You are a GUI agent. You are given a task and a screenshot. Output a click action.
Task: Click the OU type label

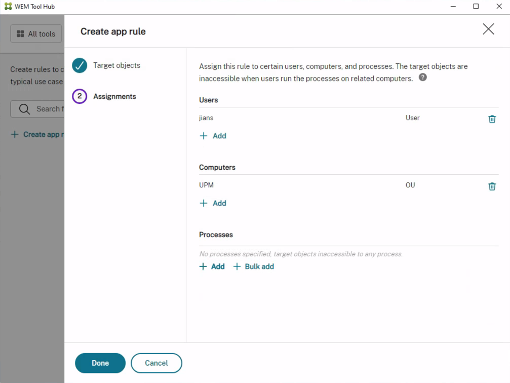[x=410, y=185]
